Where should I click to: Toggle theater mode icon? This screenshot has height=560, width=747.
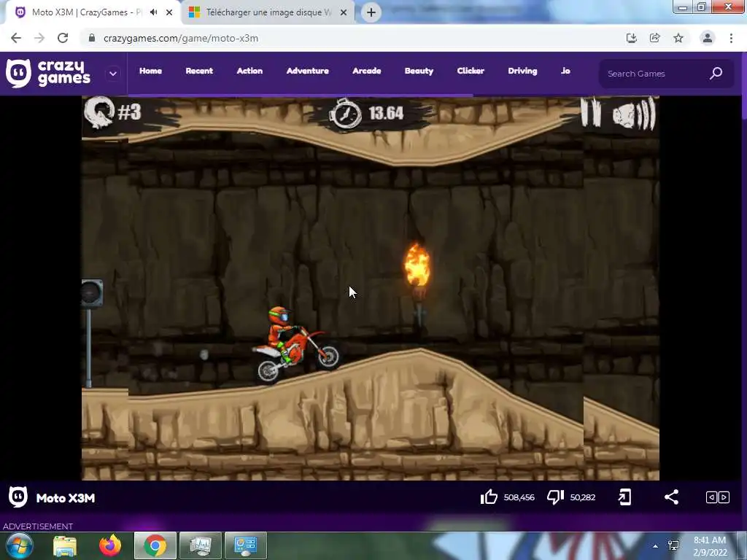(718, 497)
